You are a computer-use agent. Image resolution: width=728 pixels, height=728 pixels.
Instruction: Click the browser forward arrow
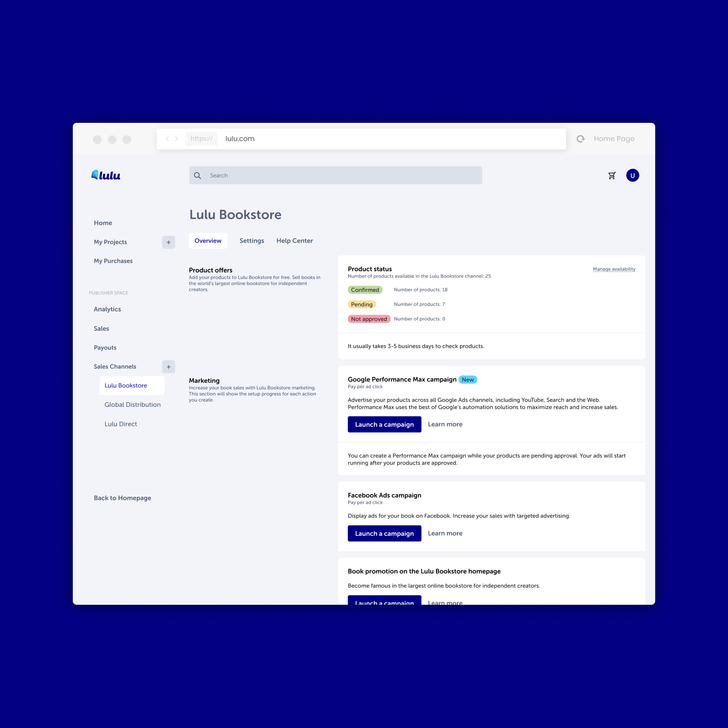[x=176, y=139]
